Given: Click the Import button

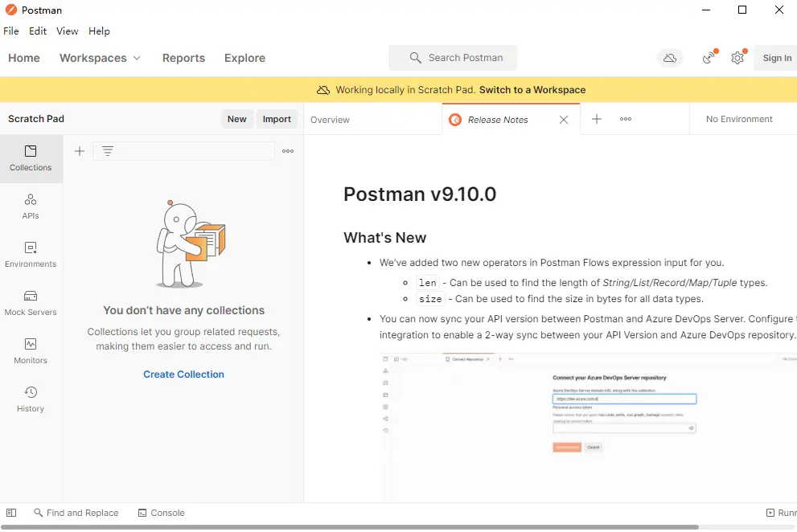Looking at the screenshot, I should tap(277, 119).
